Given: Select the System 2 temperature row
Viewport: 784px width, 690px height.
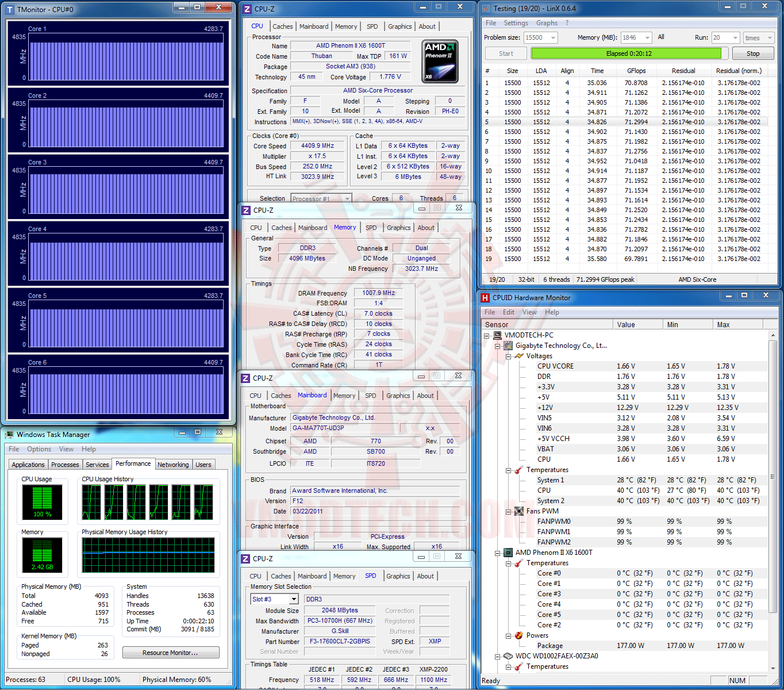Looking at the screenshot, I should (625, 501).
